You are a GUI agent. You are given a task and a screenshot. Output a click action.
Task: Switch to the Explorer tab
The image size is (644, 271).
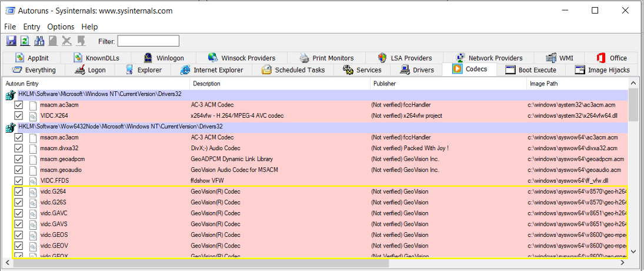[144, 70]
